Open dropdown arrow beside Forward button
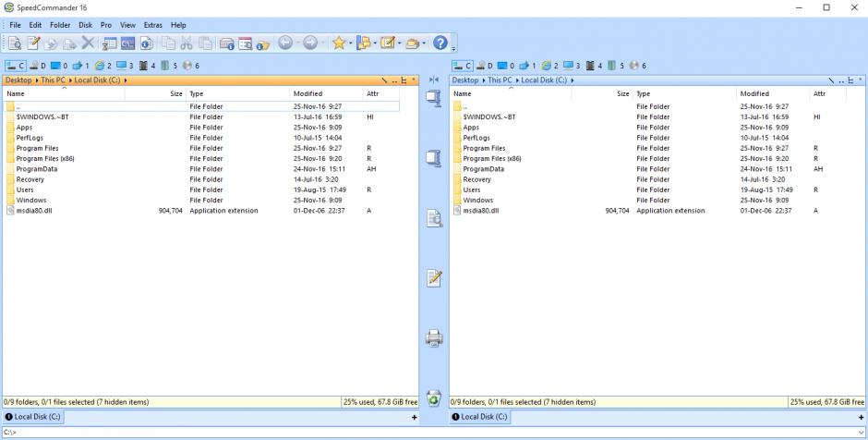The image size is (868, 440). [x=322, y=43]
